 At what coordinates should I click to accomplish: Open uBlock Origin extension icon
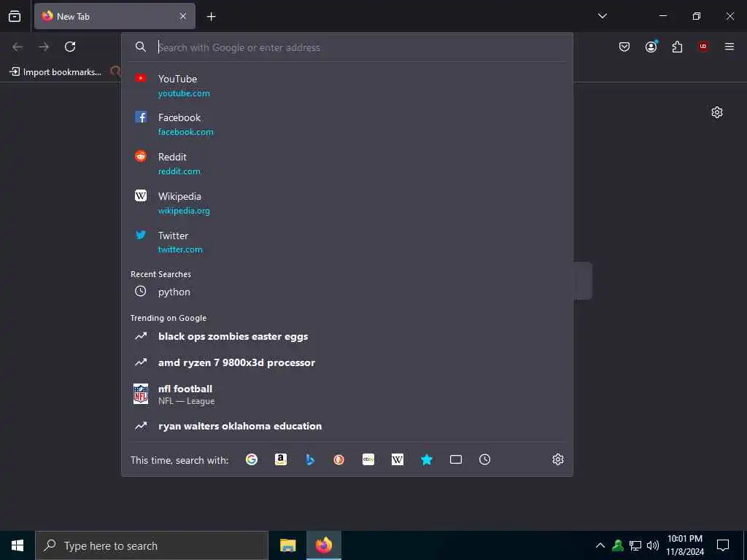(703, 47)
